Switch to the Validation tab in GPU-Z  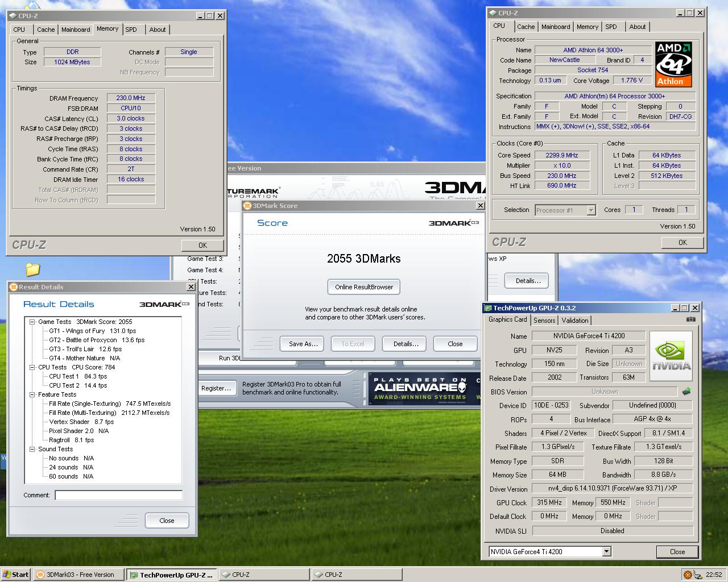tap(575, 321)
